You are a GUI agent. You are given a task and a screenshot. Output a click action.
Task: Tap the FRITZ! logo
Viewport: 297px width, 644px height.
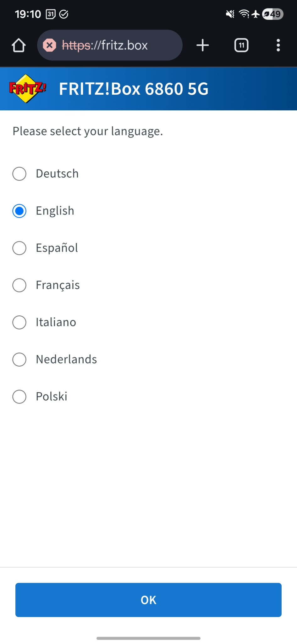[28, 89]
